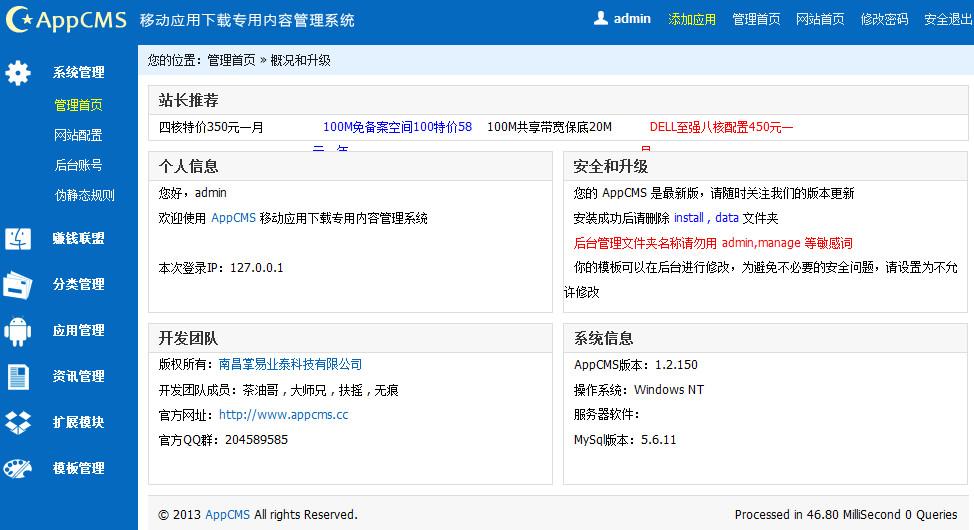Expand the 赚钱联盟 sidebar section
The width and height of the screenshot is (974, 530).
click(x=78, y=239)
